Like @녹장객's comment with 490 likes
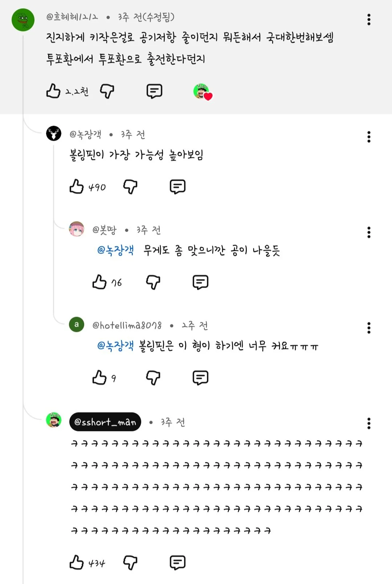 point(77,186)
